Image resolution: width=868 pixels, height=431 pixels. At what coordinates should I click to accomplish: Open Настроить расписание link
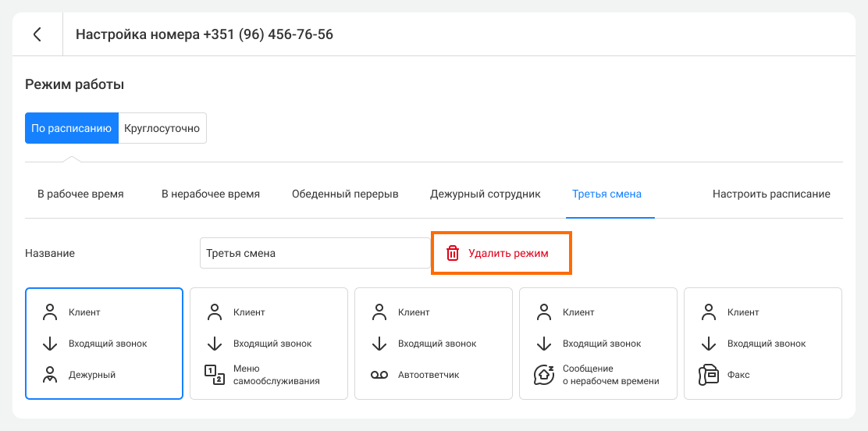click(x=772, y=194)
